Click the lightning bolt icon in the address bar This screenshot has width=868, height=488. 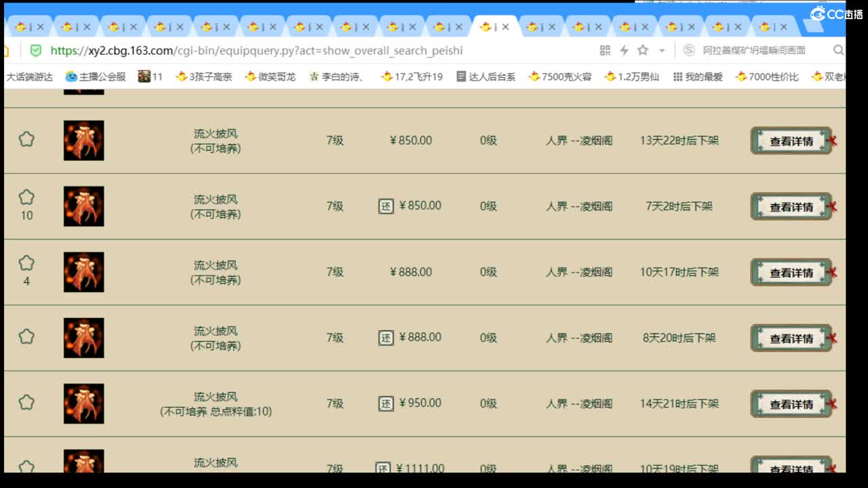[624, 50]
